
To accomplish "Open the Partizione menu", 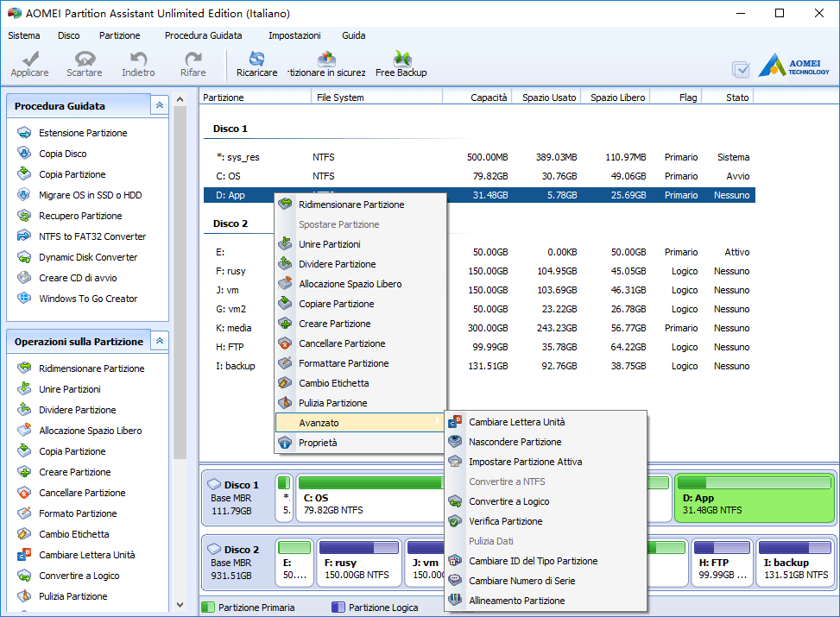I will [119, 35].
